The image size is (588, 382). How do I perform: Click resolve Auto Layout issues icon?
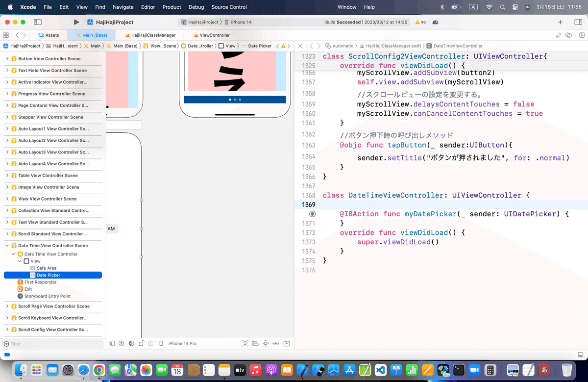[276, 343]
